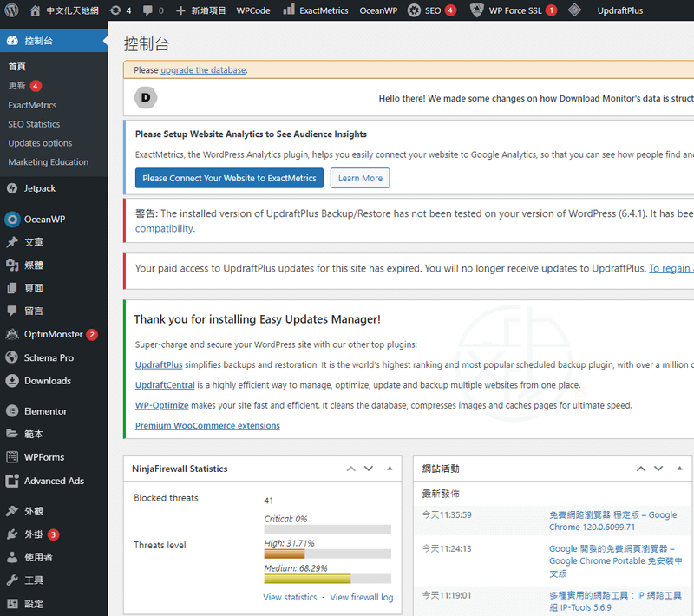Move 網站活動 widget down
The width and height of the screenshot is (694, 616).
point(658,469)
